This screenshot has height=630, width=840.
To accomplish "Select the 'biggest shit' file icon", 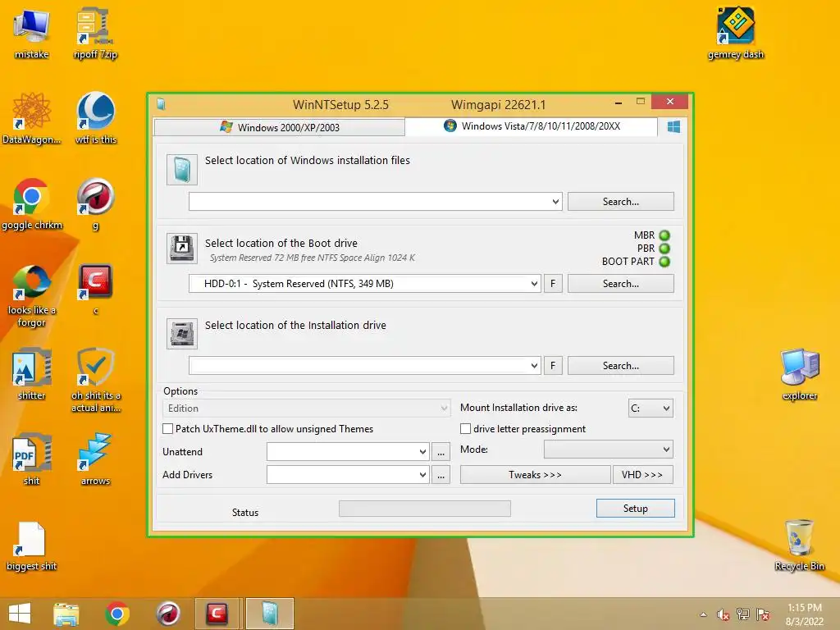I will coord(32,546).
